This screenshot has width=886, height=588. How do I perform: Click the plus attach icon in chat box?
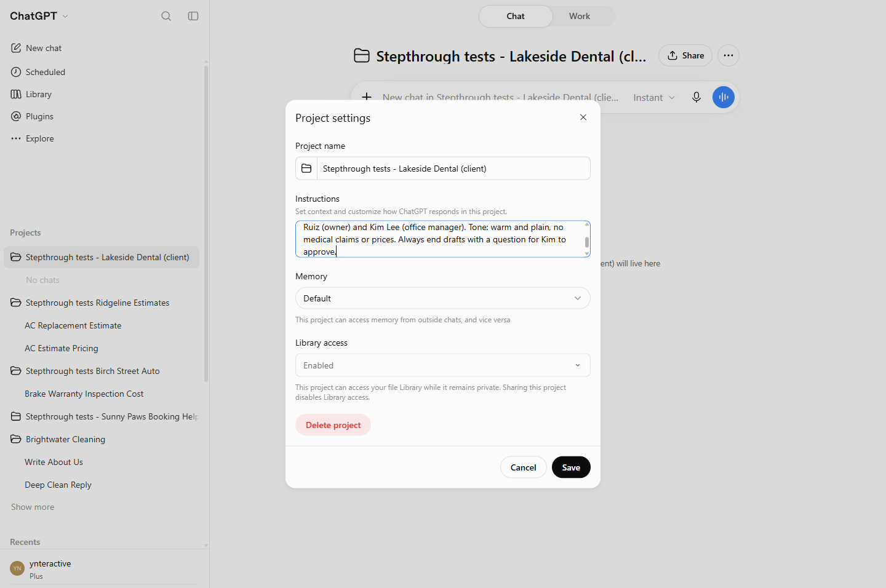click(367, 97)
